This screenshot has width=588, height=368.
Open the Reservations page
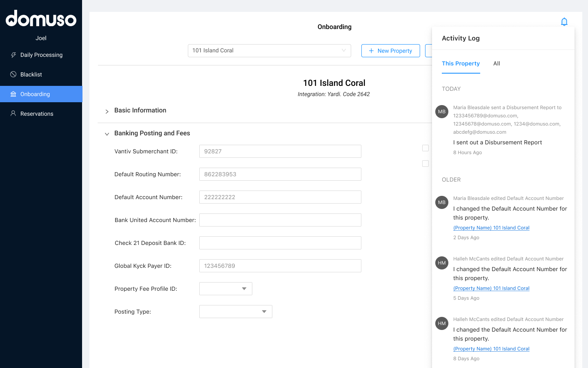click(41, 114)
